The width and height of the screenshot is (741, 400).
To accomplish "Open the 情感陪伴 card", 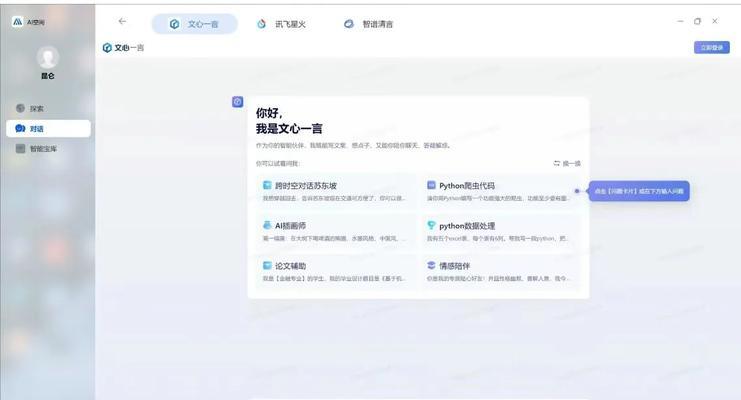I will point(500,271).
